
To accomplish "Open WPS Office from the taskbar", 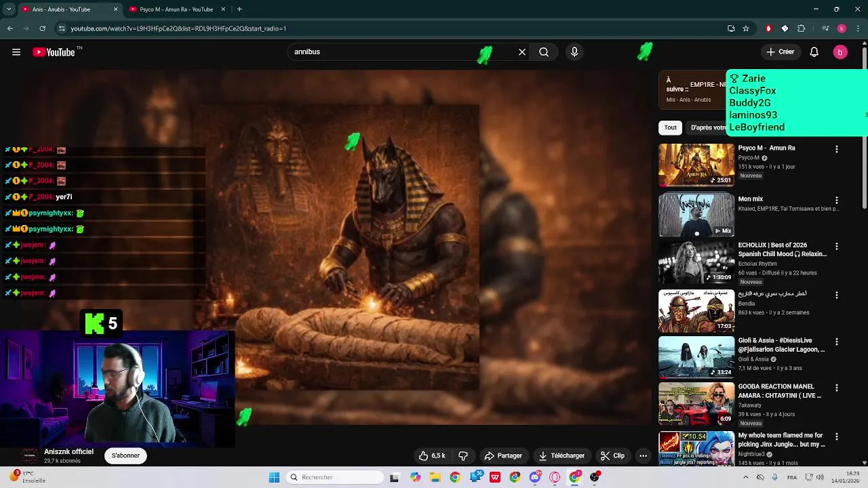I will 495,478.
